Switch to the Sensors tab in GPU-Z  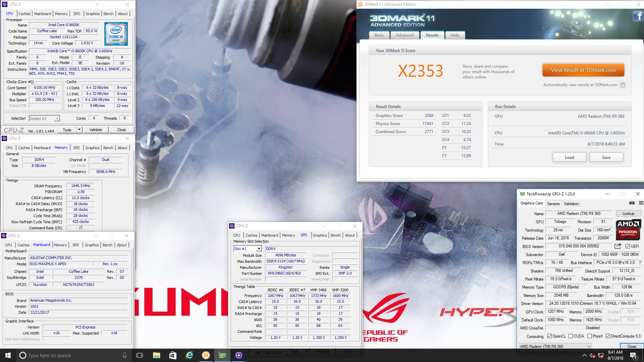pyautogui.click(x=553, y=203)
